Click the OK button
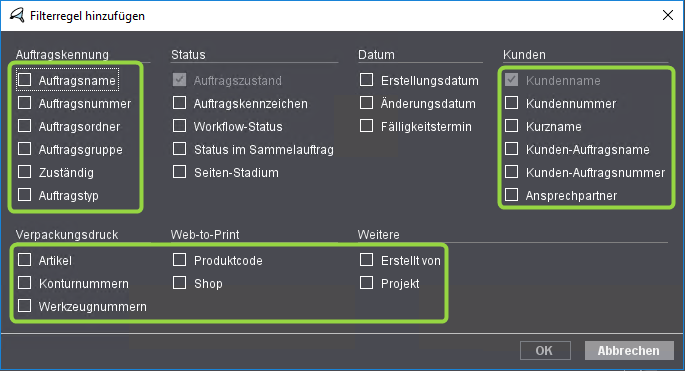The width and height of the screenshot is (685, 371). click(x=545, y=350)
